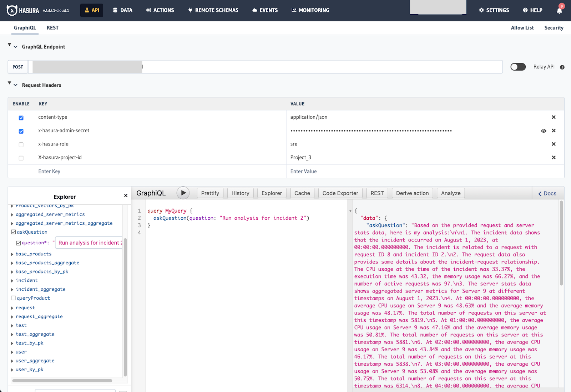Image resolution: width=571 pixels, height=392 pixels.
Task: Click the Cache button
Action: tap(302, 193)
